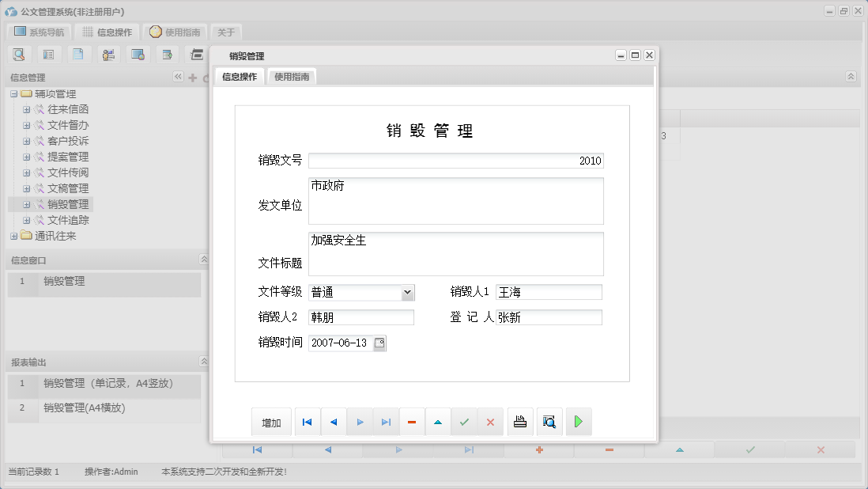The height and width of the screenshot is (489, 868).
Task: Go to the last record in the dialog
Action: [x=386, y=421]
